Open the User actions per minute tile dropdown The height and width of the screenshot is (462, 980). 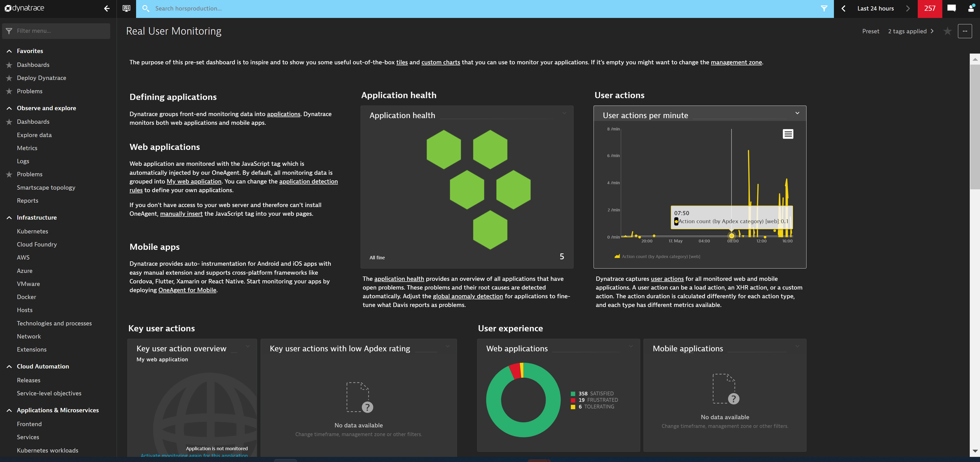pos(797,113)
